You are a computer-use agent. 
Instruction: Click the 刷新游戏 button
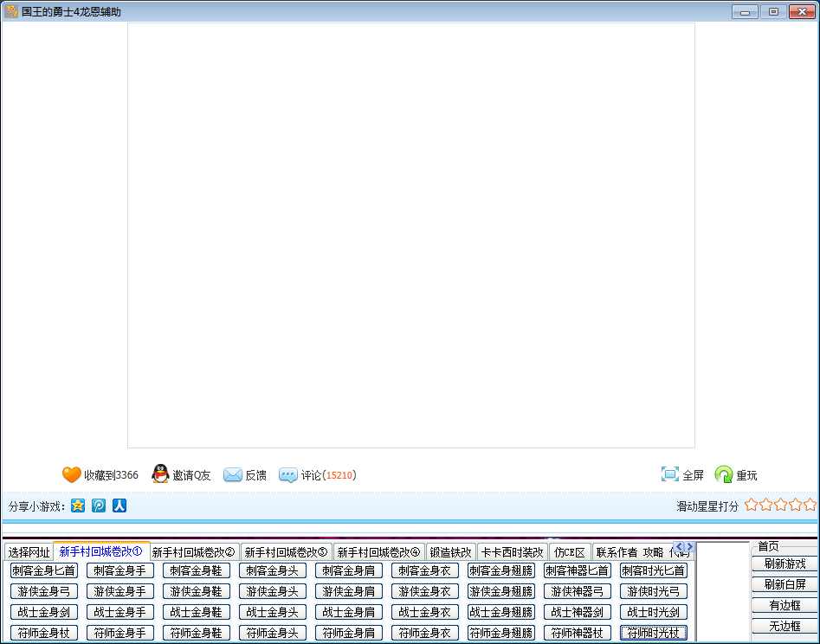[784, 563]
